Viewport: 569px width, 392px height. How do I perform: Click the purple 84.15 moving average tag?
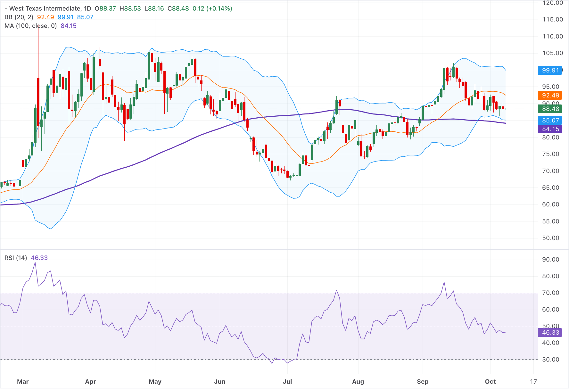550,129
